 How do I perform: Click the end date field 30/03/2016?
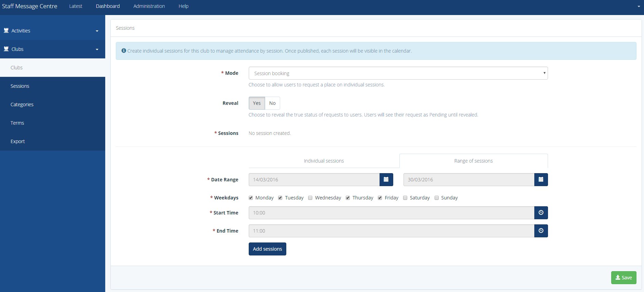tap(469, 180)
